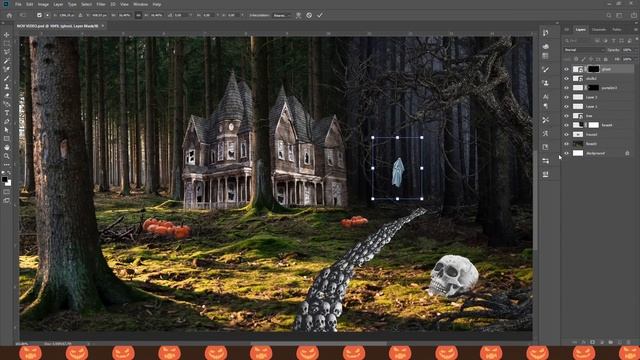Screen dimensions: 640x360
Task: Hide the Background layer via eye icon
Action: coord(567,153)
